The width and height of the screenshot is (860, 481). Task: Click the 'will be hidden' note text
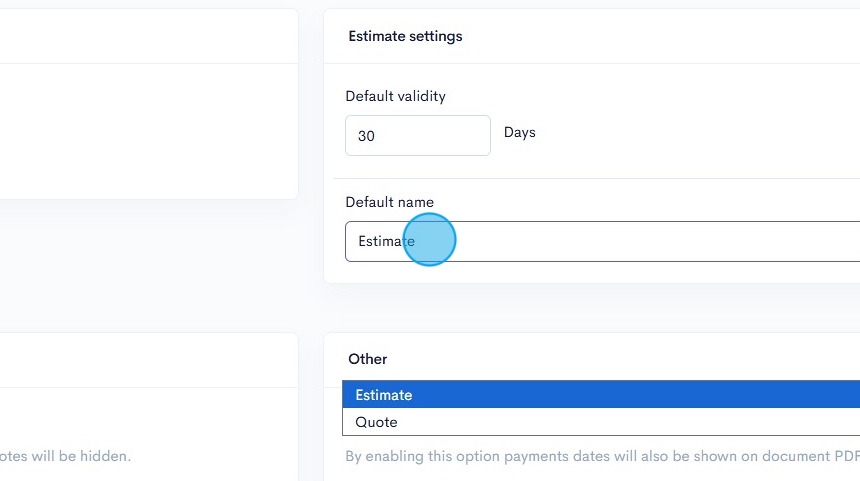point(65,456)
